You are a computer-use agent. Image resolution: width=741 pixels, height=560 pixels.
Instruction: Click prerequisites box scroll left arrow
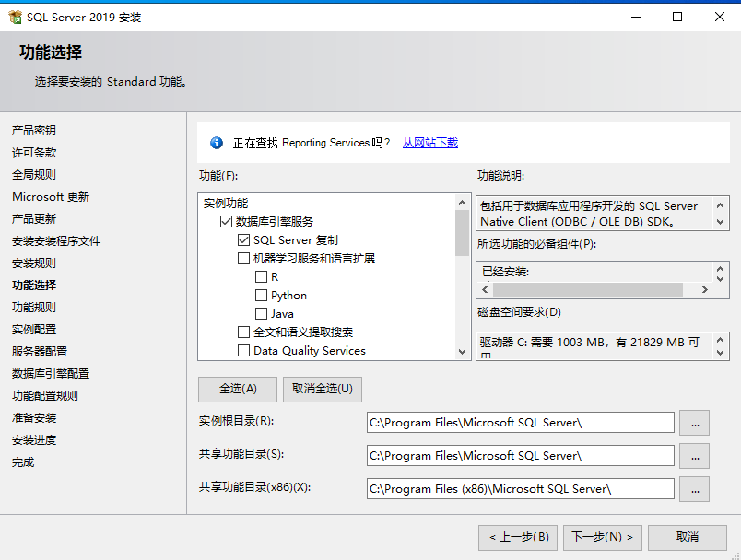(485, 289)
